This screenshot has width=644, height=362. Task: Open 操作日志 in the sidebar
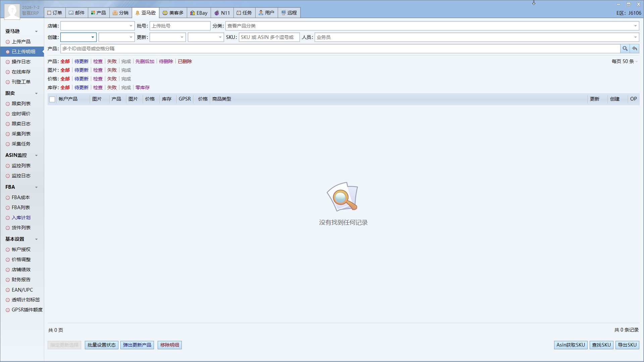click(x=21, y=62)
